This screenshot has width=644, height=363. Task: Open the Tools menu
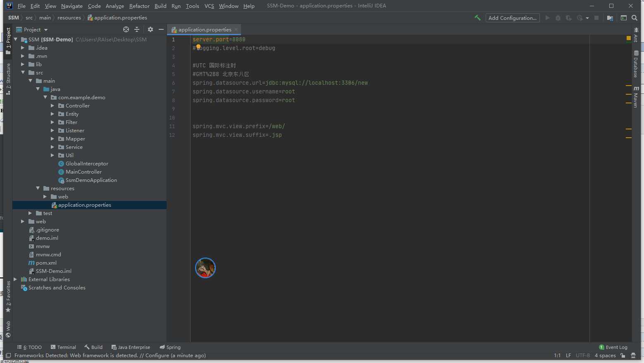point(192,6)
